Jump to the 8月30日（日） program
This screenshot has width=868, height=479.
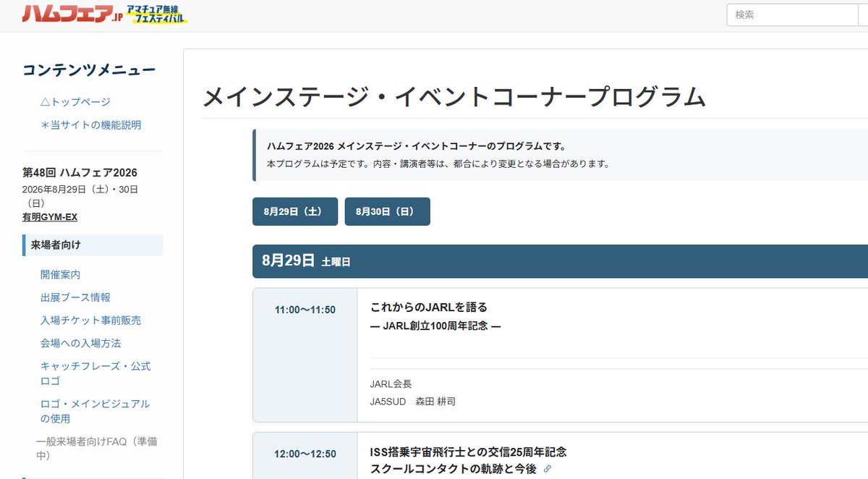tap(388, 211)
